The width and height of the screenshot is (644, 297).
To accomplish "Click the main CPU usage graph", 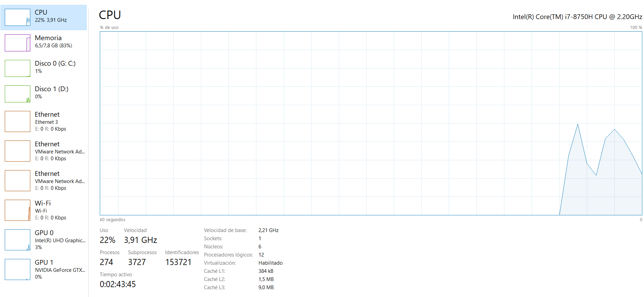I will tap(371, 123).
